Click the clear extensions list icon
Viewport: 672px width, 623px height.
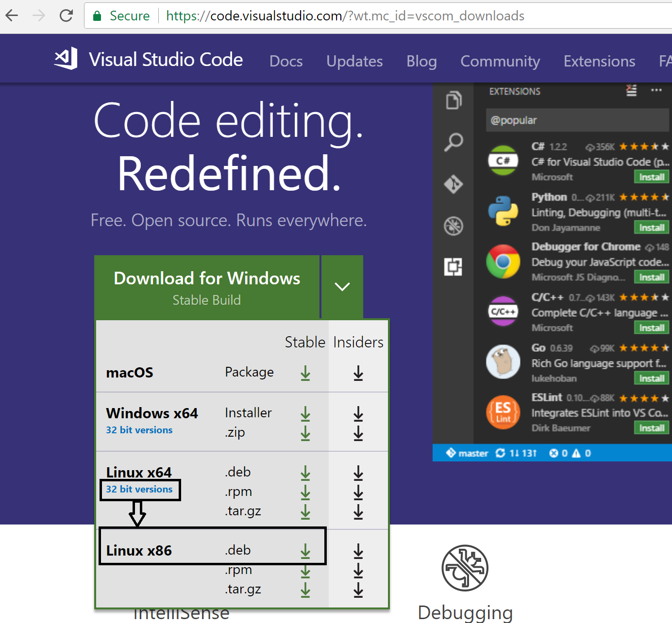[631, 91]
